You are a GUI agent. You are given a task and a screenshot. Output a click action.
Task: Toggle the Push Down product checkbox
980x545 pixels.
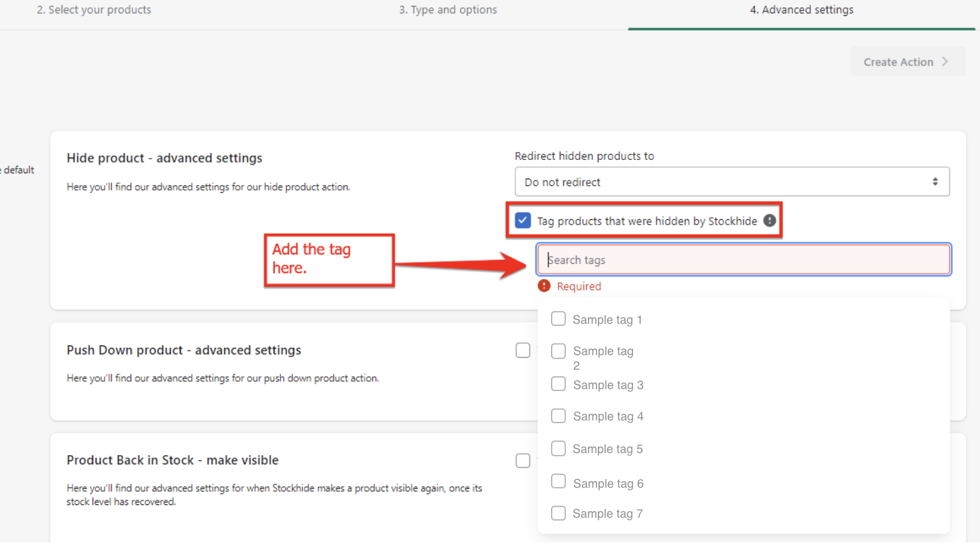click(x=523, y=350)
